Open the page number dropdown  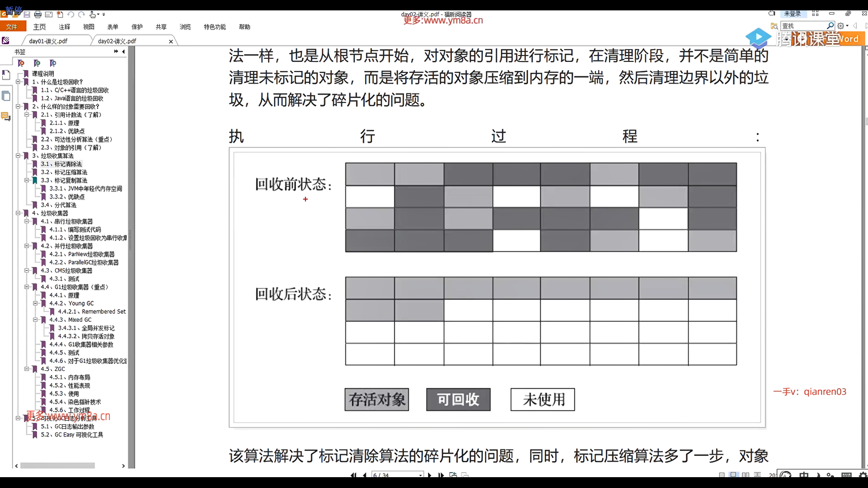click(x=420, y=475)
